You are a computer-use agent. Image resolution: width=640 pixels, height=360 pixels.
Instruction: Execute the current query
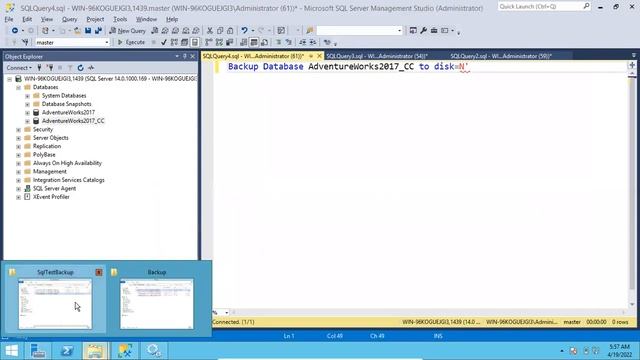[x=131, y=42]
